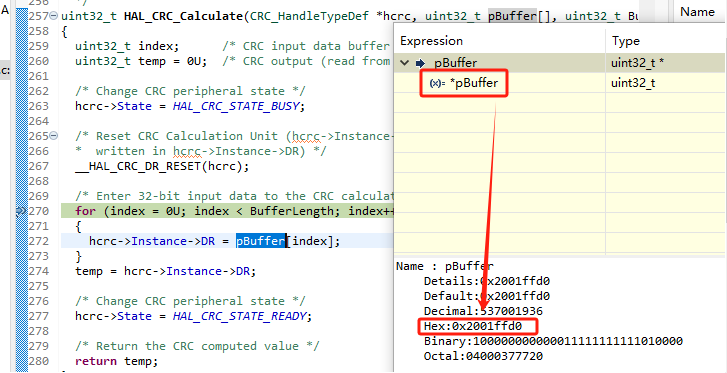727x373 pixels.
Task: Click the HAL_CRC_Calculate function name
Action: click(183, 16)
